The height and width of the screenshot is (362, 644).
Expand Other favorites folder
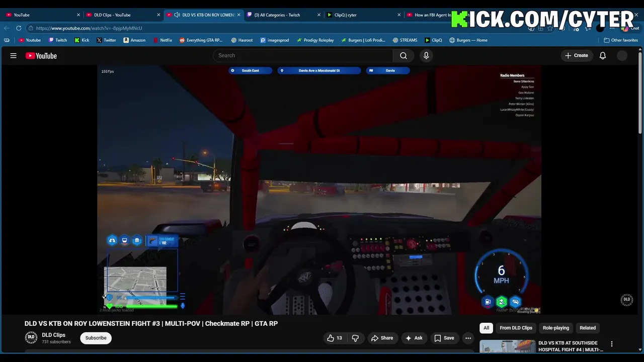pos(621,40)
